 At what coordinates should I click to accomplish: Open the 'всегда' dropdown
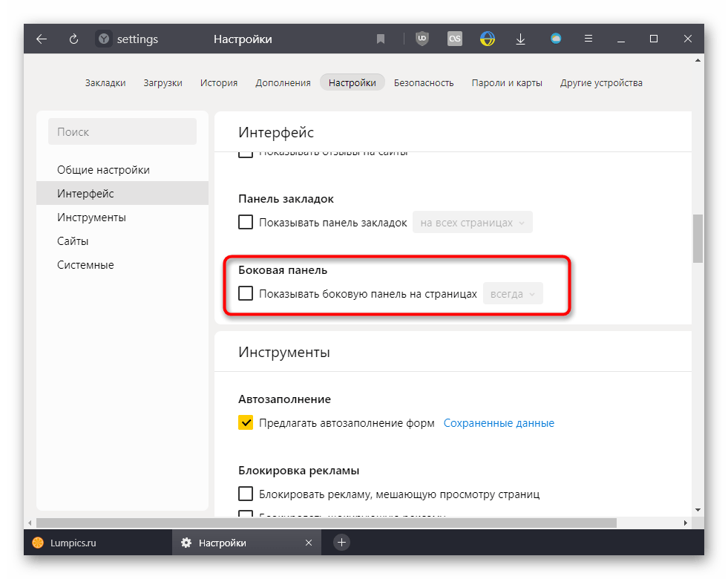tap(513, 293)
